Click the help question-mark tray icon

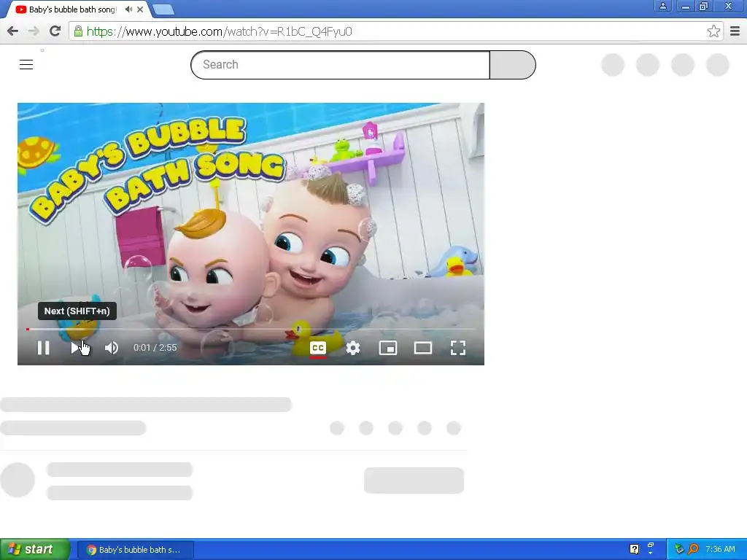point(634,549)
